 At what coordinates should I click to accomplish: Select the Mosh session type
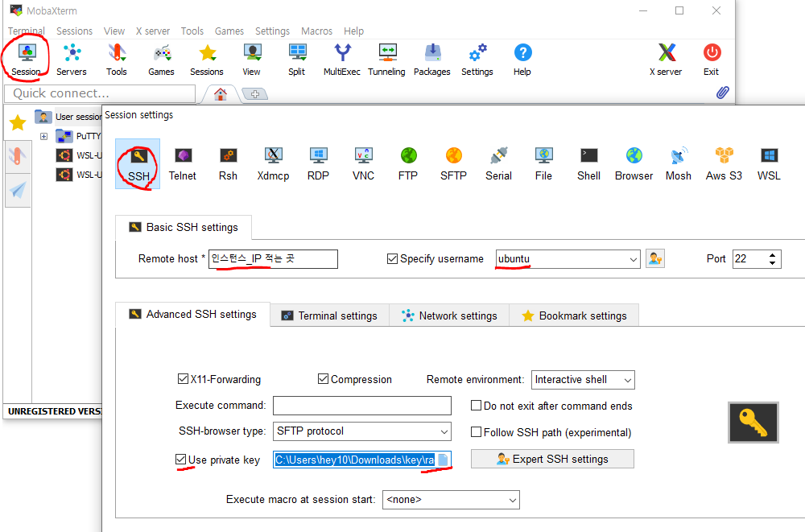pos(679,164)
